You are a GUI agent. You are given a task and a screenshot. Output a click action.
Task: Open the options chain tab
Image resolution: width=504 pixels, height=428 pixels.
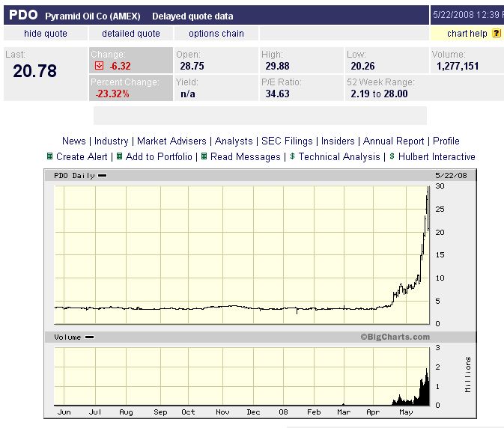click(x=216, y=34)
